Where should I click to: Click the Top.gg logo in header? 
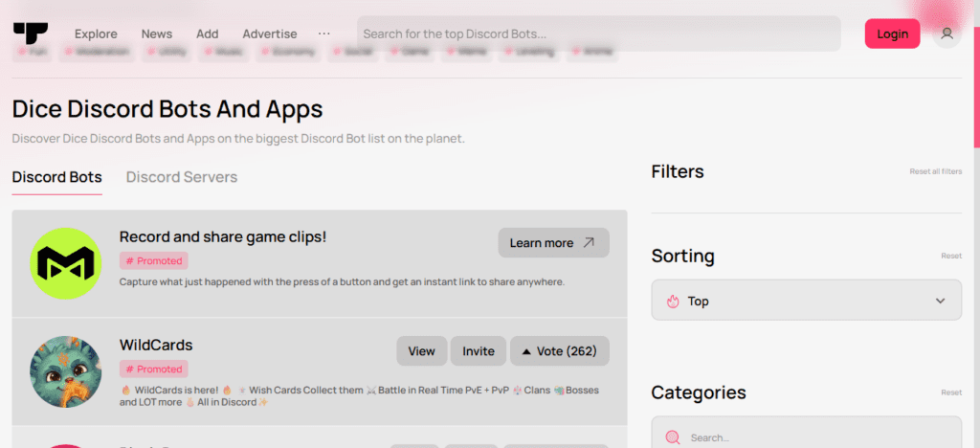click(x=31, y=34)
